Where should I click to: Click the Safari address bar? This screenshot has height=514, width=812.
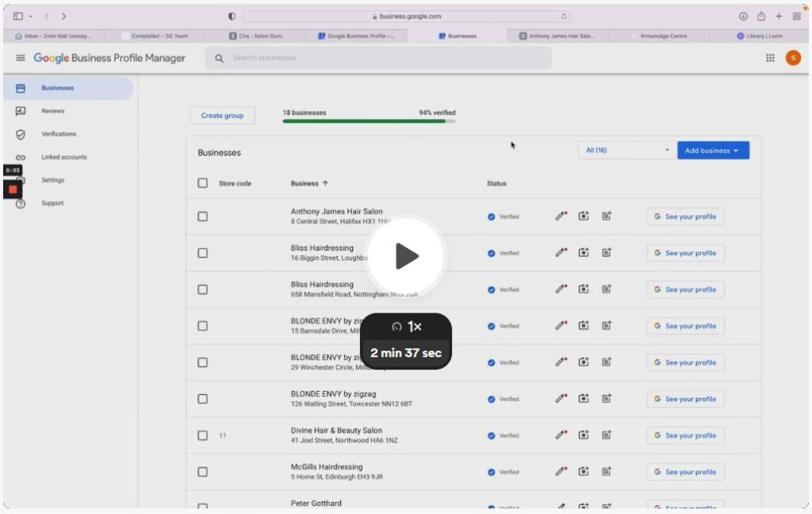(407, 17)
